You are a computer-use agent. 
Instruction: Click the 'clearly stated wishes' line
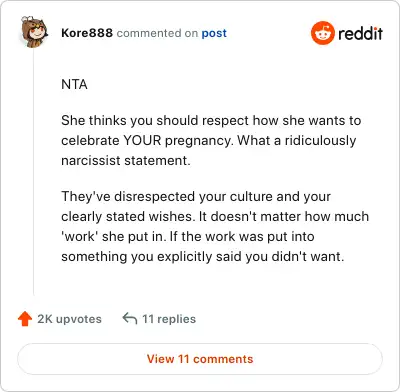[215, 216]
